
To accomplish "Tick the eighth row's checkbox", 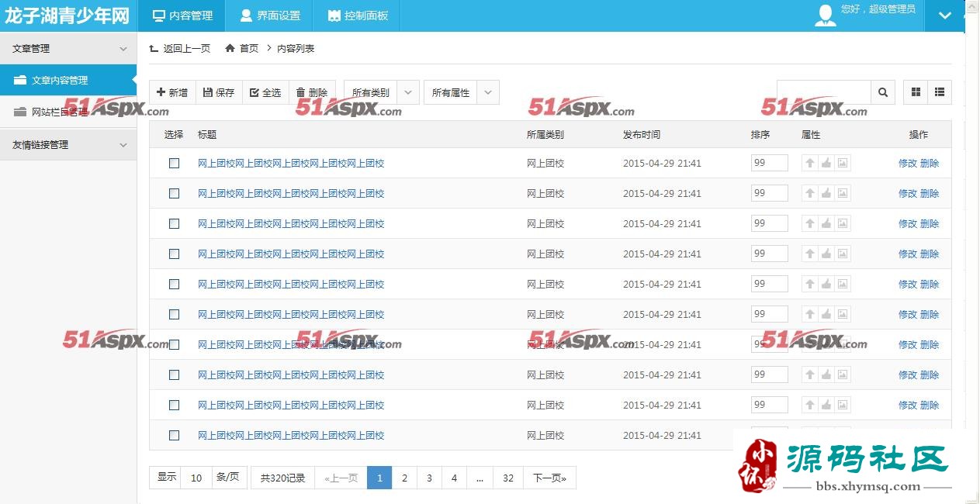I will [x=174, y=375].
